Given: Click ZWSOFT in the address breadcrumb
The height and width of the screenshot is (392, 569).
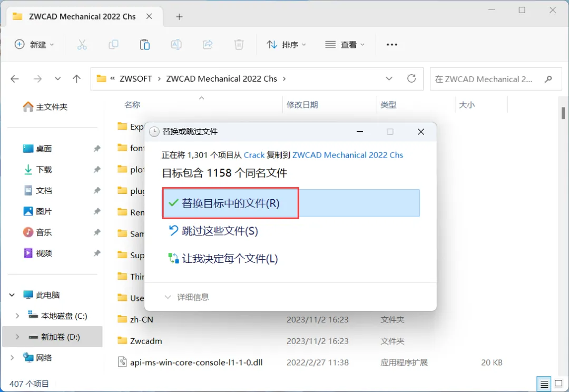Looking at the screenshot, I should (x=136, y=79).
